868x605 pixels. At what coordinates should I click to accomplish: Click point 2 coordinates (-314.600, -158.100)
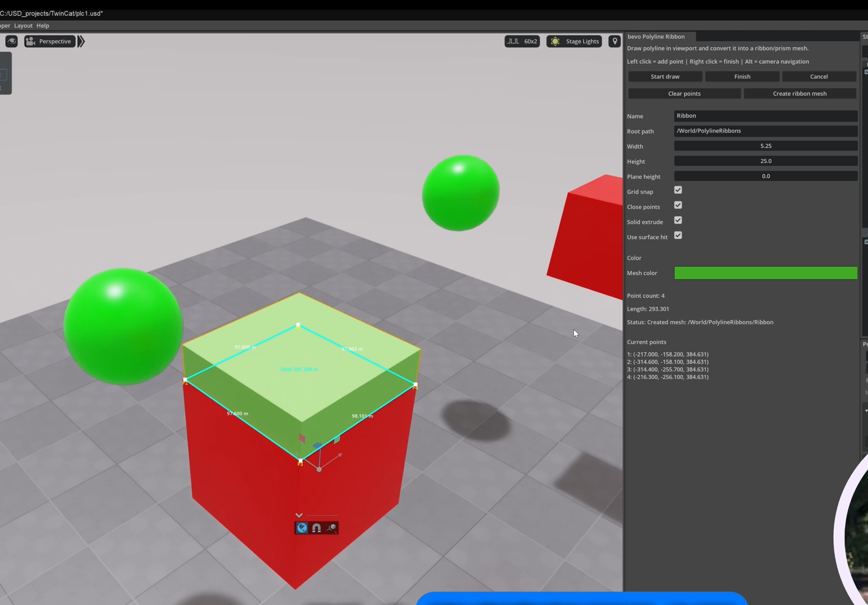pyautogui.click(x=667, y=362)
